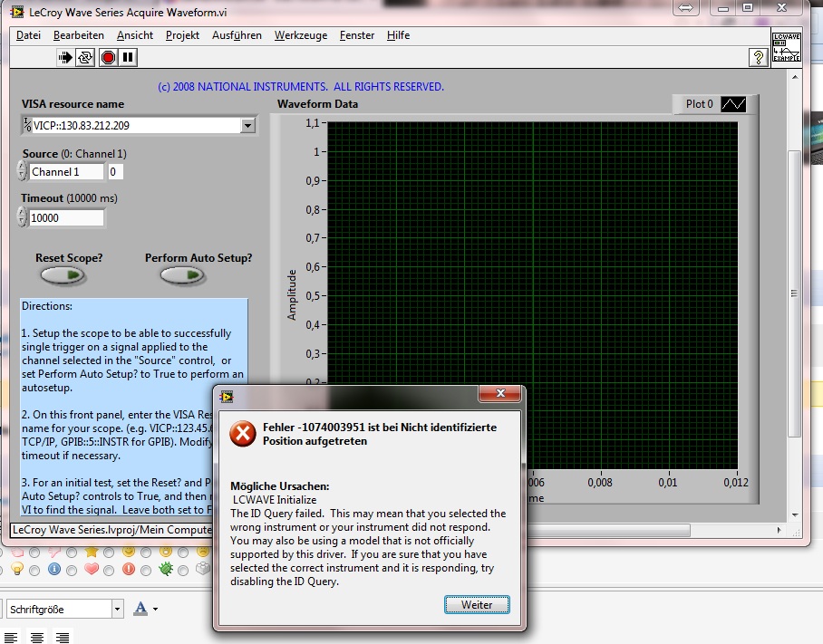Click the red exclamation mark icon
Screen dimensions: 823x644
[x=129, y=569]
